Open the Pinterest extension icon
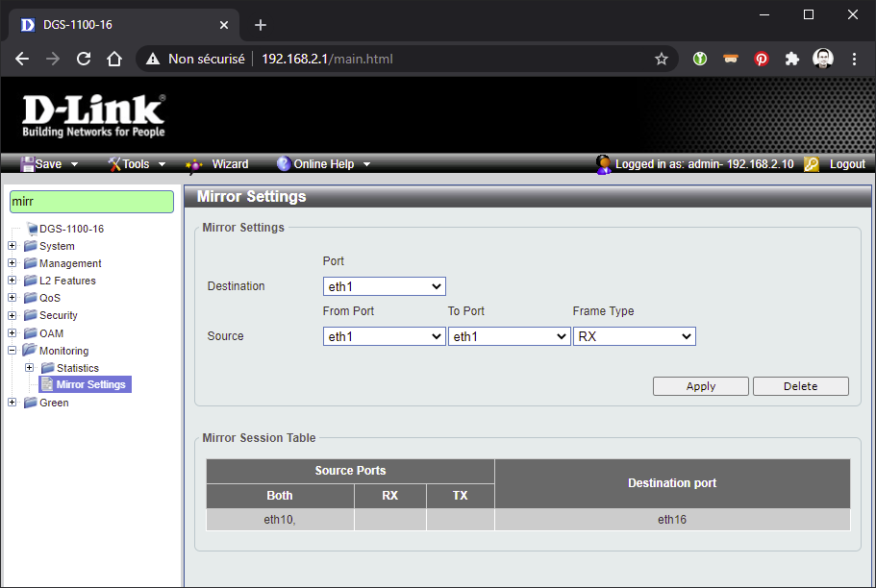This screenshot has height=588, width=876. pyautogui.click(x=762, y=59)
